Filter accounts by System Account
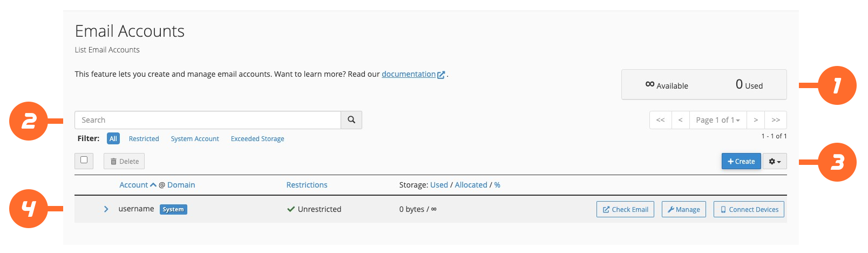The width and height of the screenshot is (868, 253). coord(195,139)
